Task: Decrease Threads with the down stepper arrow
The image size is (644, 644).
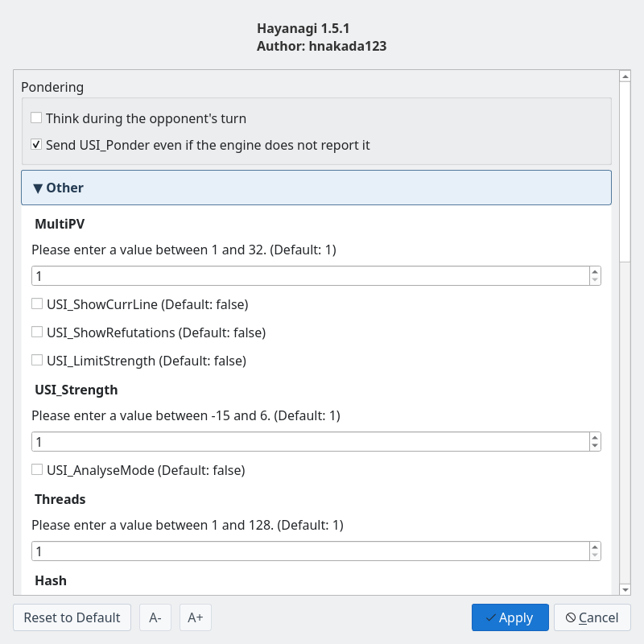Action: pyautogui.click(x=595, y=555)
